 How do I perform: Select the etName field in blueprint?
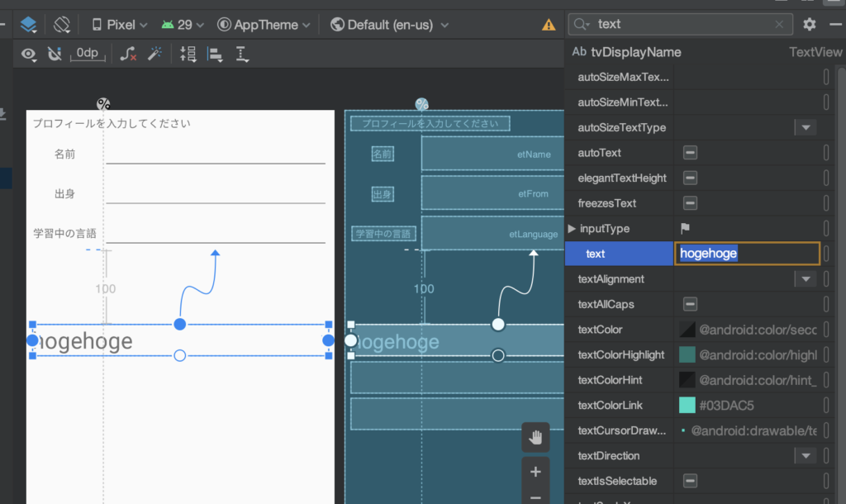[492, 154]
